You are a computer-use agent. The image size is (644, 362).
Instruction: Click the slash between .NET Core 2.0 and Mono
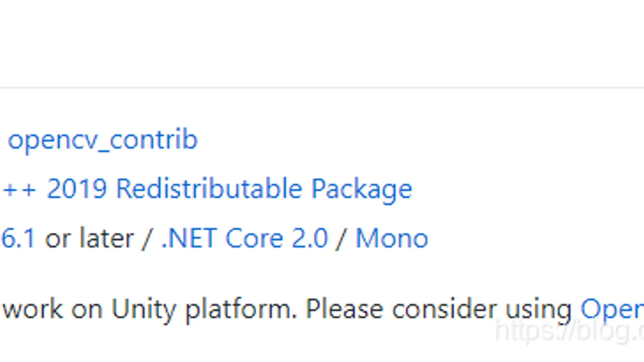[x=342, y=238]
